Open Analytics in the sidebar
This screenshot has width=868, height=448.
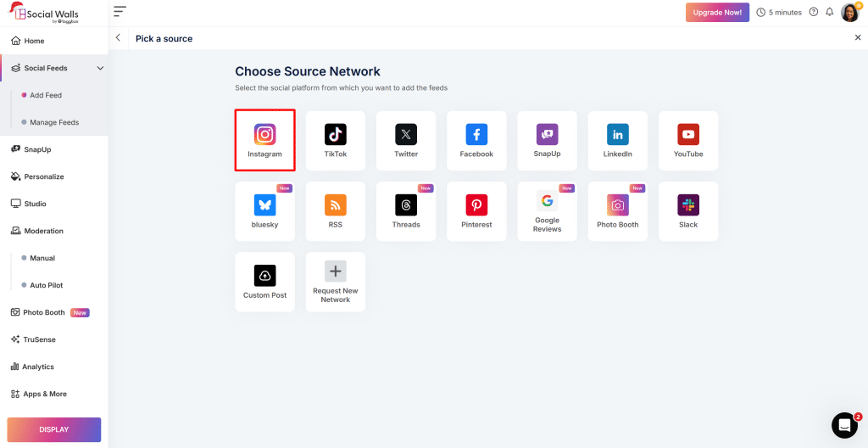click(54, 367)
